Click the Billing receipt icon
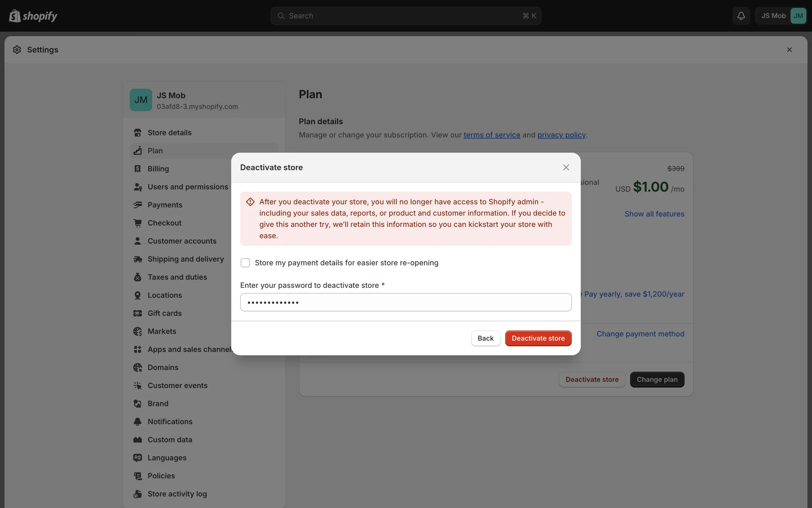The height and width of the screenshot is (508, 812). click(x=137, y=169)
